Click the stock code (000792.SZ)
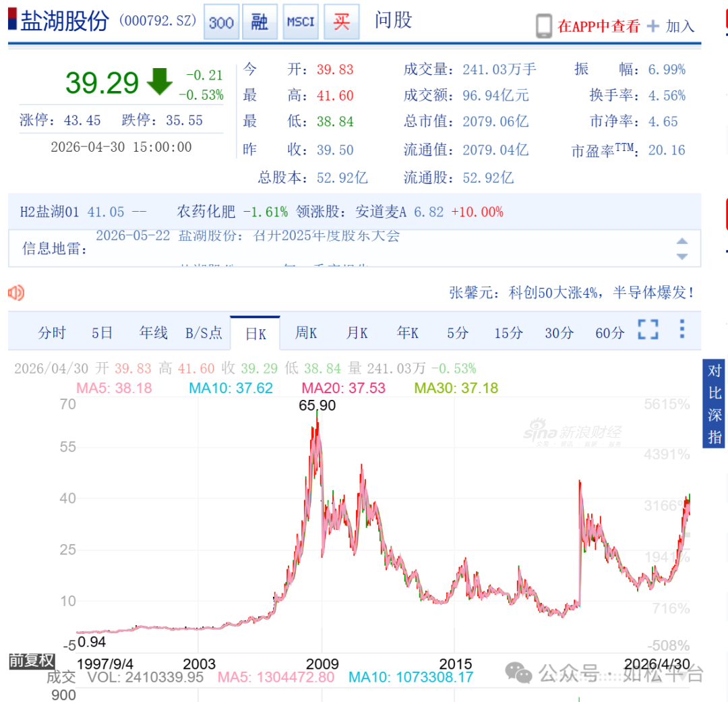Viewport: 728px width, 702px height. [x=158, y=21]
